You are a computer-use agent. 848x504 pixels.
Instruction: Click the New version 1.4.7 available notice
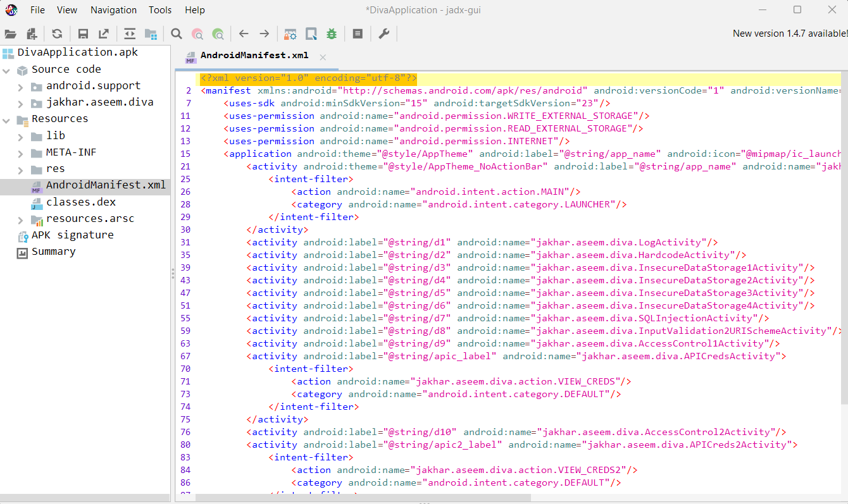[x=789, y=34]
